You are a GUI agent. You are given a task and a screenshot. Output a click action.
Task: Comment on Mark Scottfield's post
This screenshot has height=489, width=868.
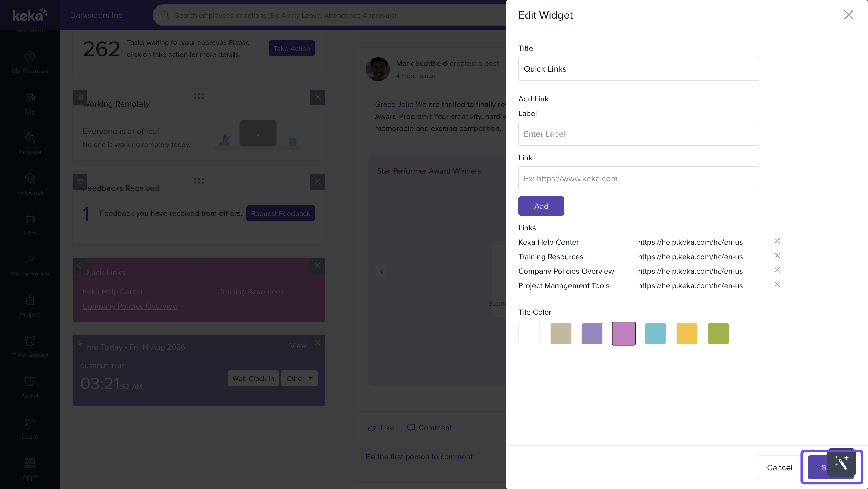[x=429, y=428]
